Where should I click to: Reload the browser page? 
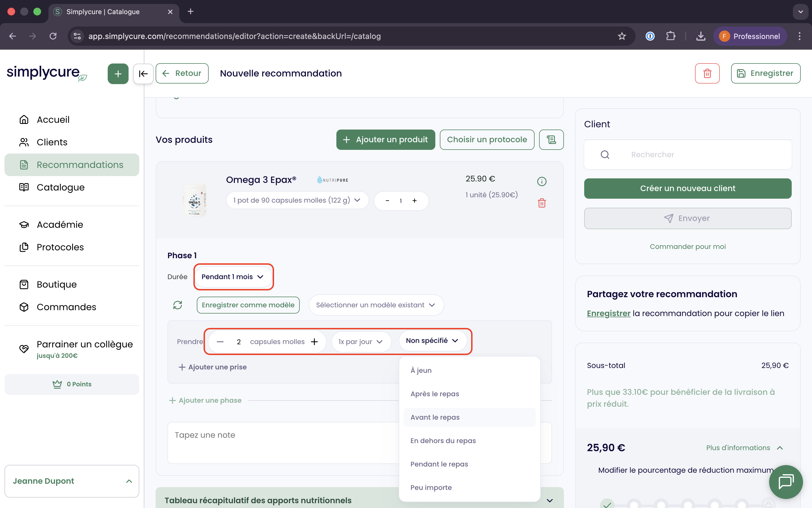53,36
